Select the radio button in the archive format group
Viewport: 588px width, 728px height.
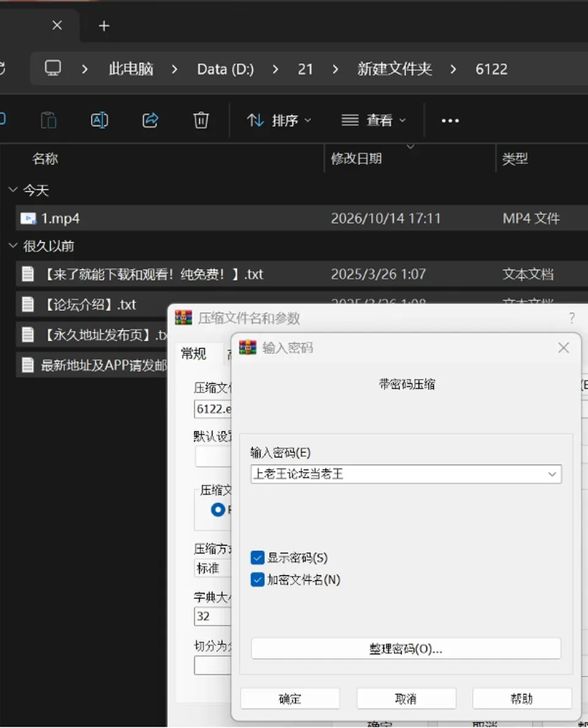(218, 510)
